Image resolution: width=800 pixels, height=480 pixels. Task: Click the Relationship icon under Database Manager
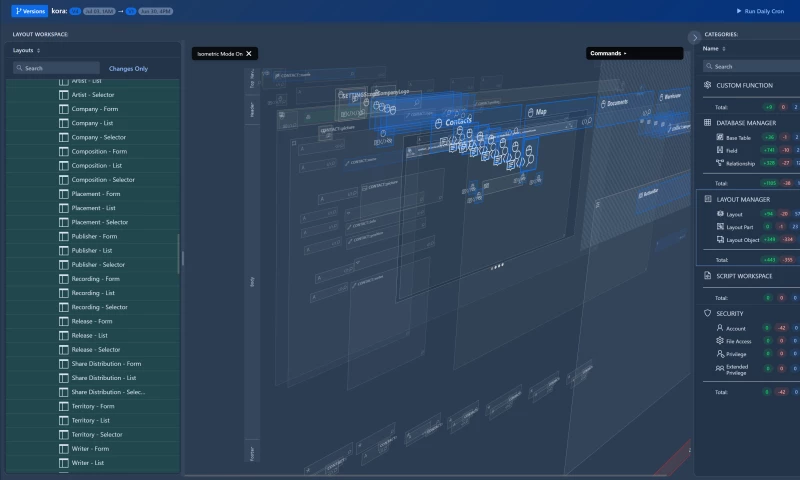coord(719,163)
